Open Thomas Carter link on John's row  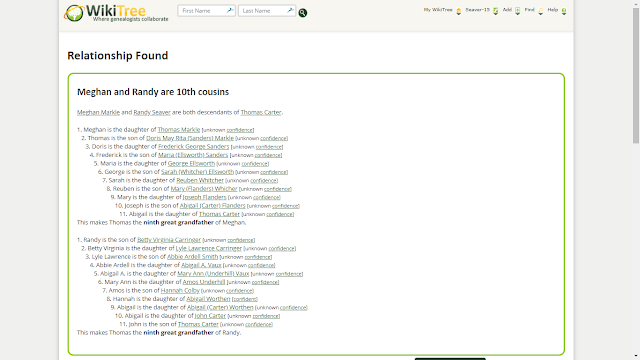[x=198, y=324]
